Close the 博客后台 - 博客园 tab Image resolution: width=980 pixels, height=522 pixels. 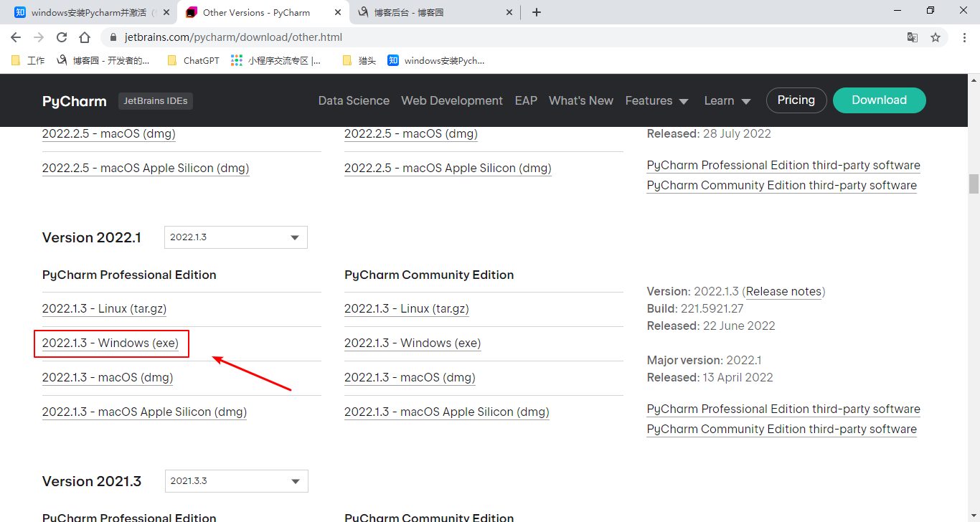(509, 12)
